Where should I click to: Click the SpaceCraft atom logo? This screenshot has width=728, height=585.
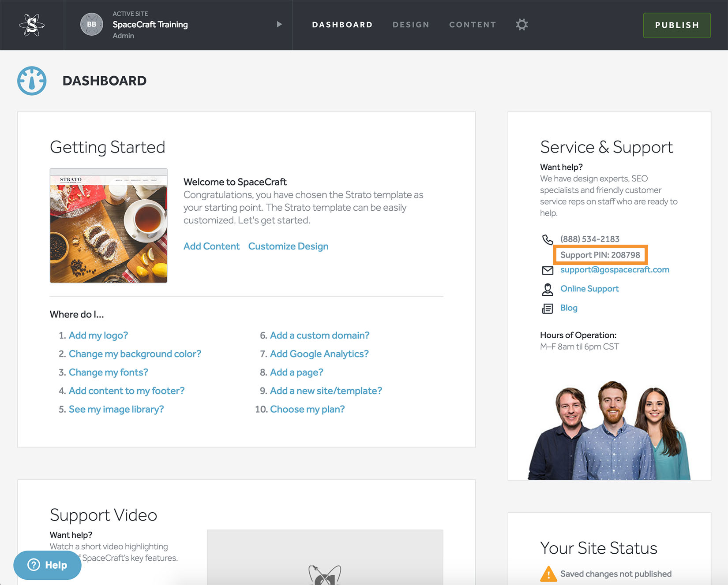(x=32, y=25)
